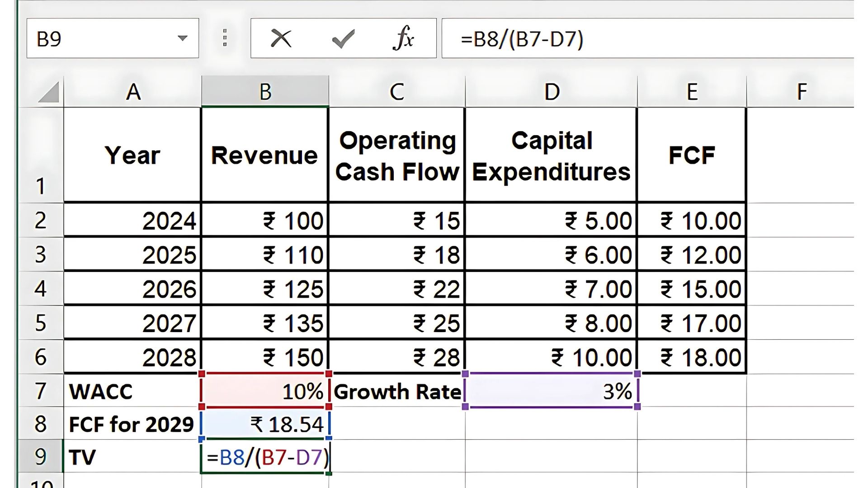Select column D header
Image resolution: width=868 pixels, height=488 pixels.
[x=551, y=92]
